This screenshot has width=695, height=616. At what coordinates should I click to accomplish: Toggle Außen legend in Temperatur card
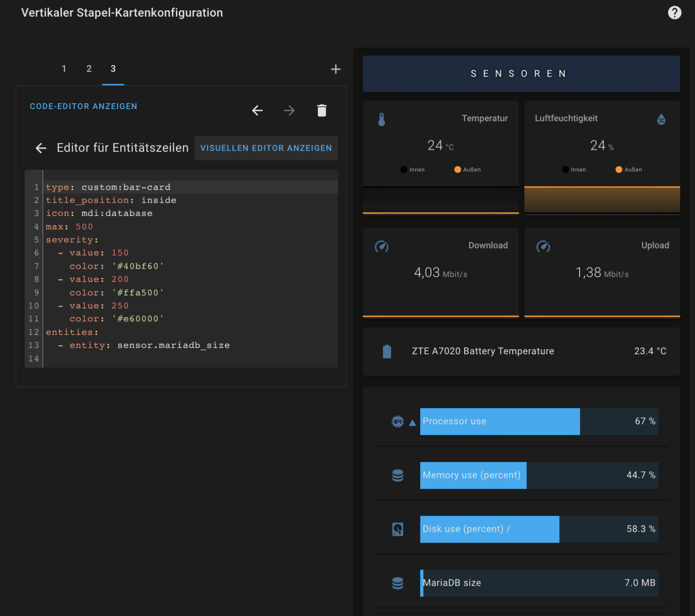click(467, 170)
